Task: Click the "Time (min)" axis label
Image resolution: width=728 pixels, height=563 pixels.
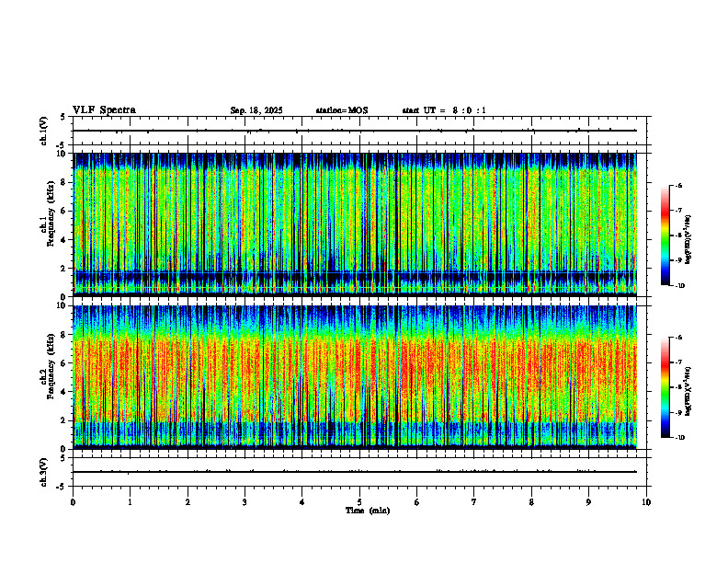Action: tap(368, 511)
